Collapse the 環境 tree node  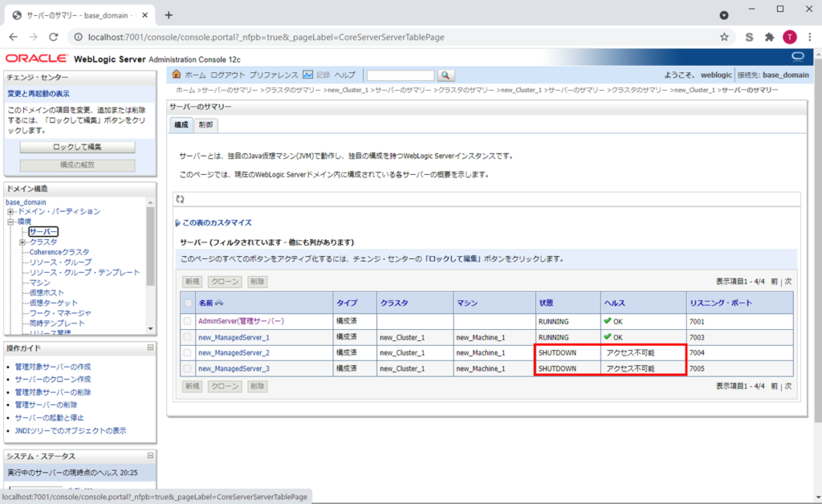10,222
